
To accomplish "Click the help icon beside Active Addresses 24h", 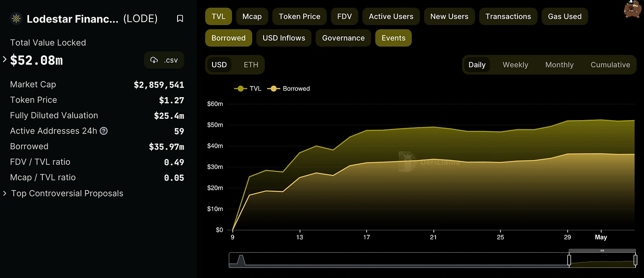I will 103,131.
